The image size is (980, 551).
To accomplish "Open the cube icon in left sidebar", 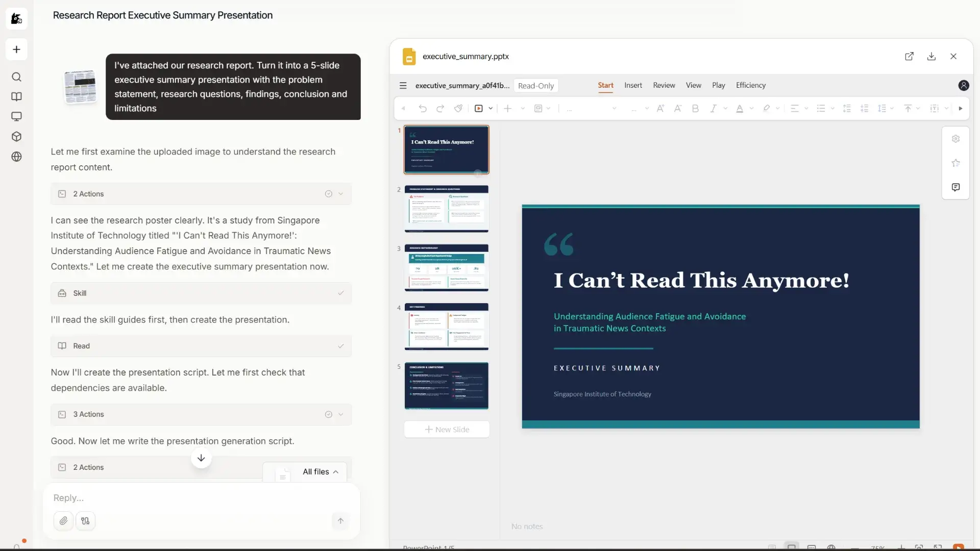I will (16, 137).
